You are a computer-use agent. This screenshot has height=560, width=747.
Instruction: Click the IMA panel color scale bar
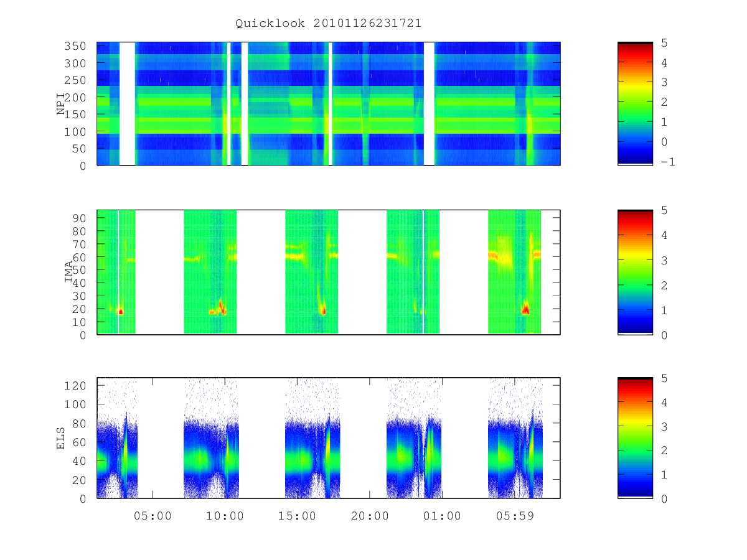[635, 273]
